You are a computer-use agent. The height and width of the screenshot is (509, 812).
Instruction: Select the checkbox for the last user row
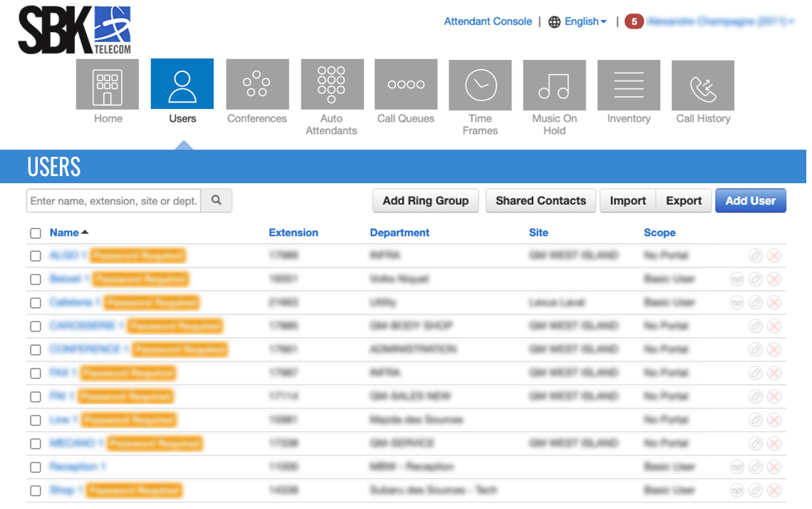click(x=36, y=490)
